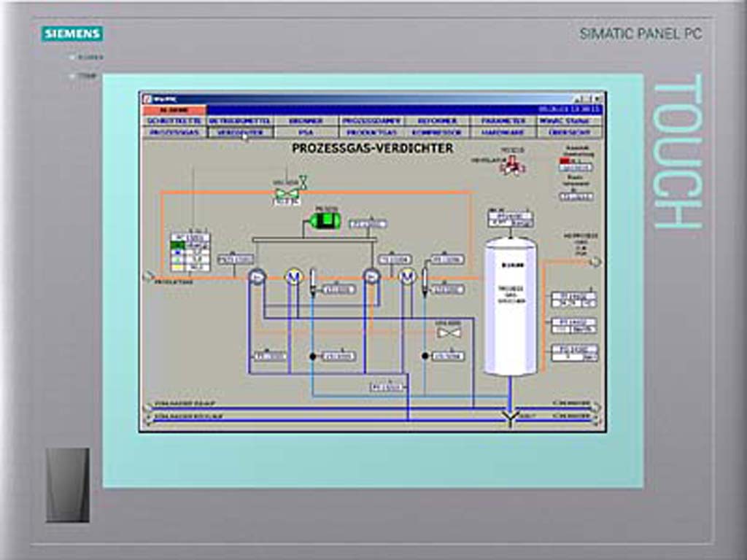The width and height of the screenshot is (747, 560).
Task: Select the first motor M symbol
Action: [294, 276]
